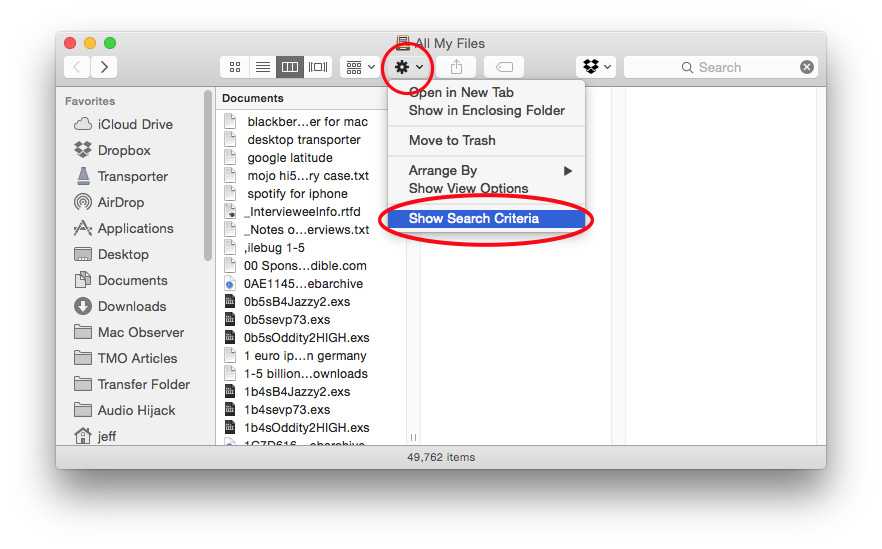Open Transfer Folder in sidebar
The width and height of the screenshot is (882, 549).
click(x=132, y=384)
